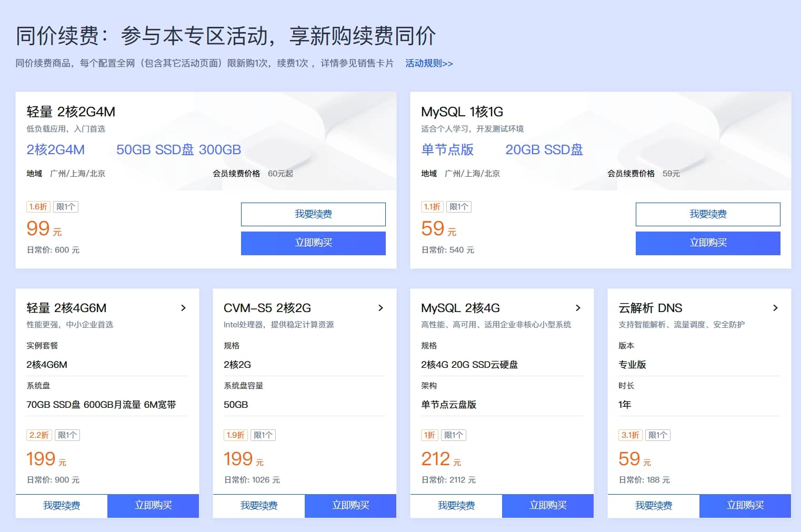Click 日常价: 188 元 text
Image resolution: width=801 pixels, height=532 pixels.
[x=644, y=480]
